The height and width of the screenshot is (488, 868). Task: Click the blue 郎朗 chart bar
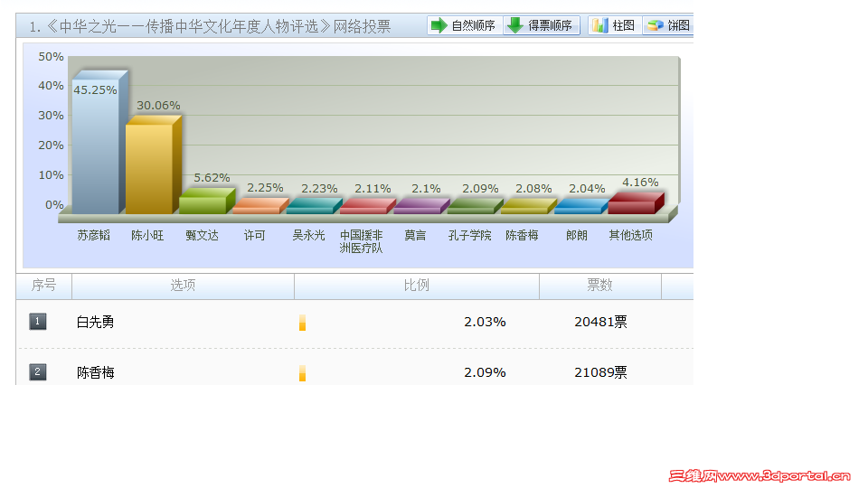click(581, 206)
